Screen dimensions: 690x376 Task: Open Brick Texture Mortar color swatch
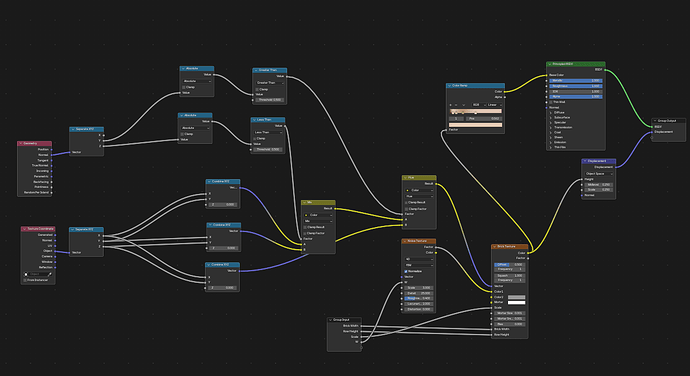point(516,302)
